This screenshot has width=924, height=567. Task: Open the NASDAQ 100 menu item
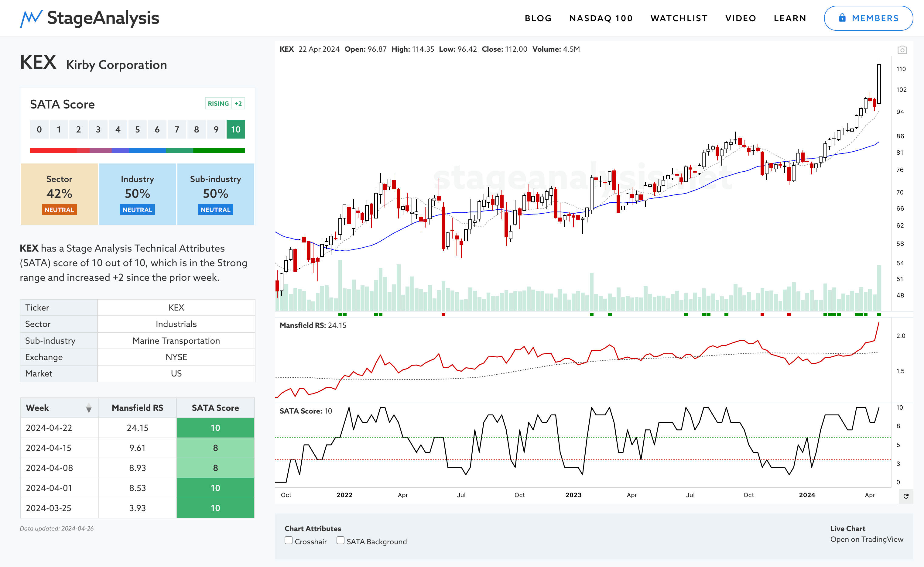point(601,19)
